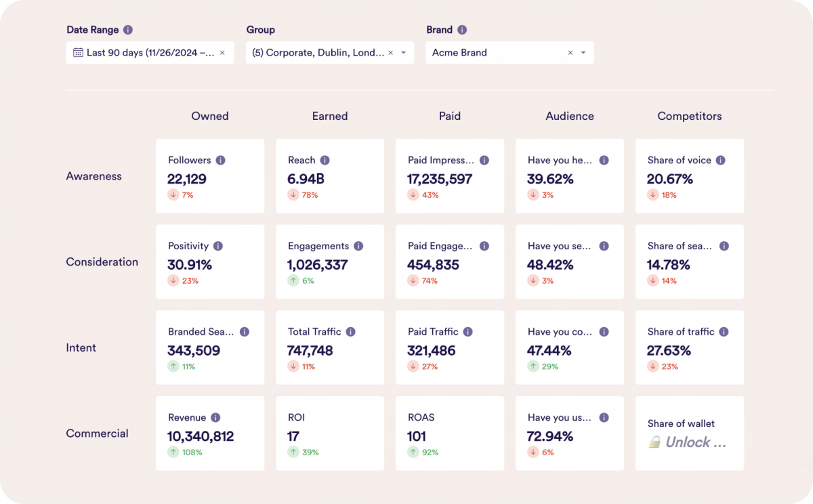Click the info icon next to Brand label
This screenshot has width=813, height=504.
point(462,30)
